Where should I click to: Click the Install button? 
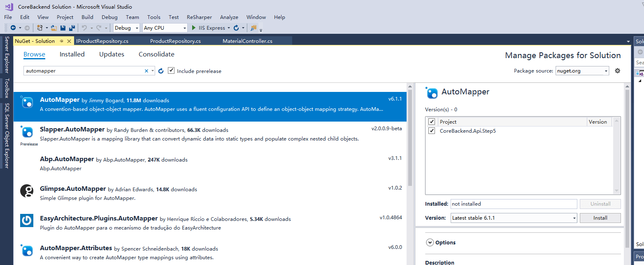tap(600, 218)
